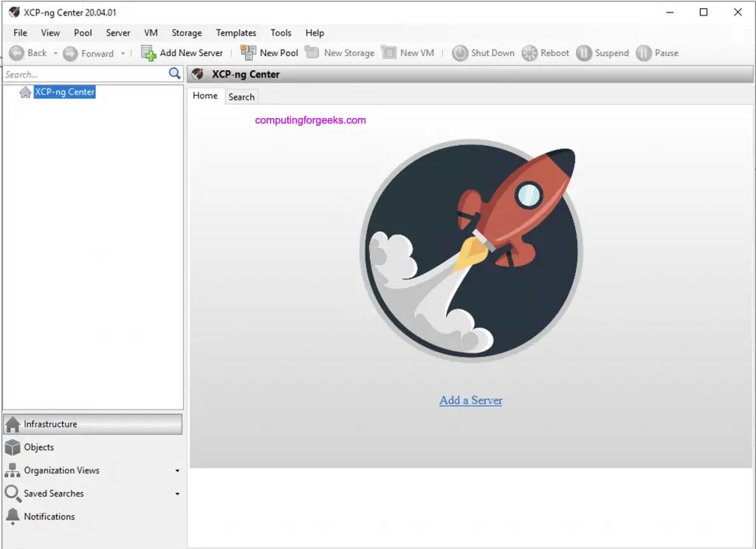Click the Shut Down power icon

(460, 53)
